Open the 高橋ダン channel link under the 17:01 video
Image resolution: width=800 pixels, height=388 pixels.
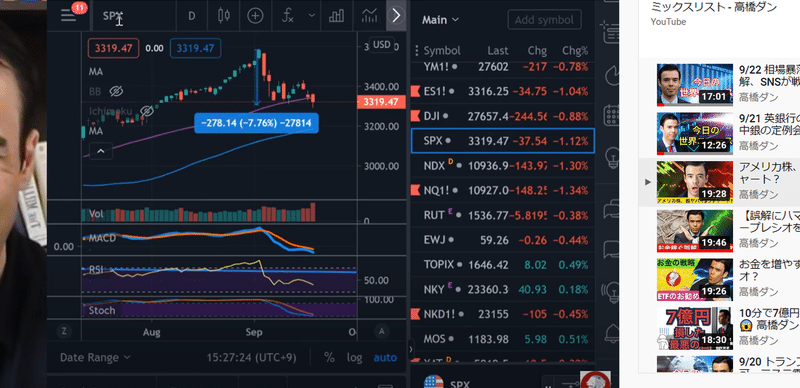tap(758, 97)
